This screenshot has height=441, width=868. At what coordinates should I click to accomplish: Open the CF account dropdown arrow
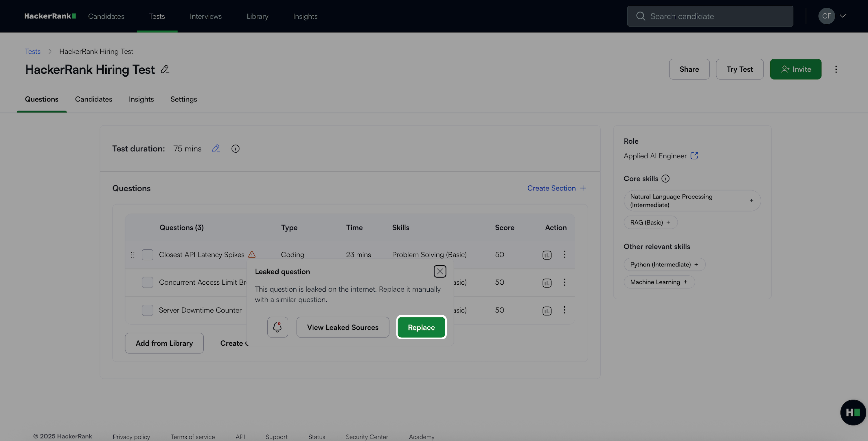coord(843,16)
